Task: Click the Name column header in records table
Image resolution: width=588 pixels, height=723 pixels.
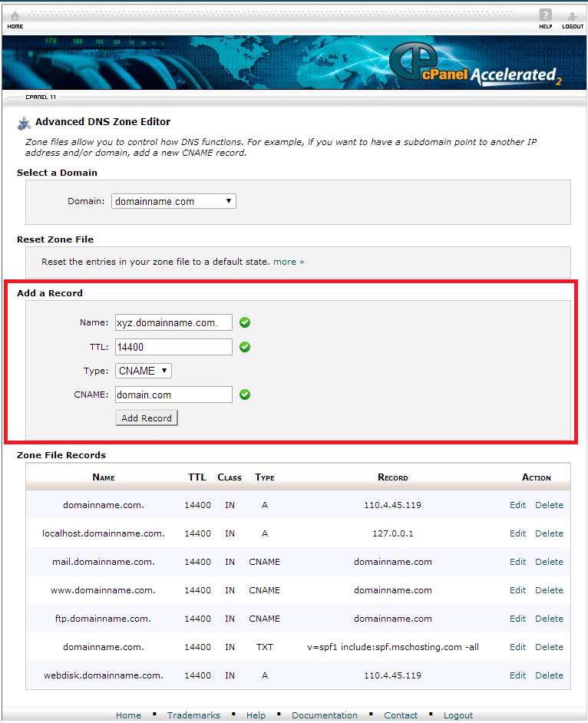Action: (104, 477)
